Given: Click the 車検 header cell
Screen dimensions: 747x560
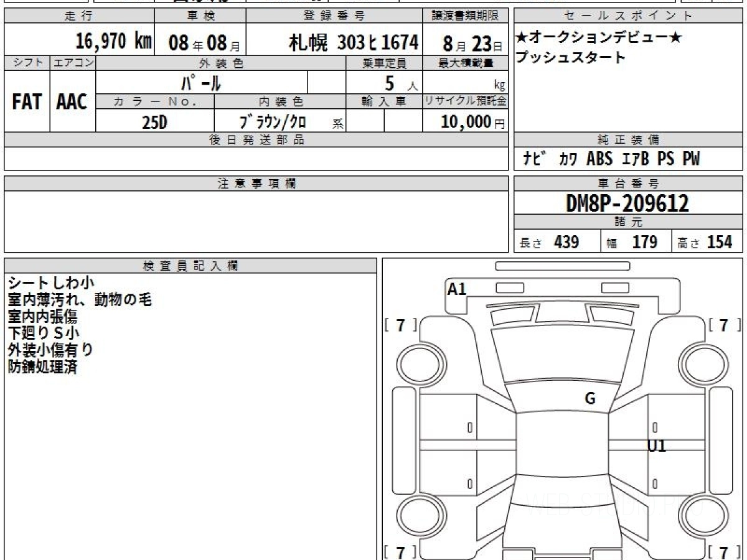Looking at the screenshot, I should 200,16.
